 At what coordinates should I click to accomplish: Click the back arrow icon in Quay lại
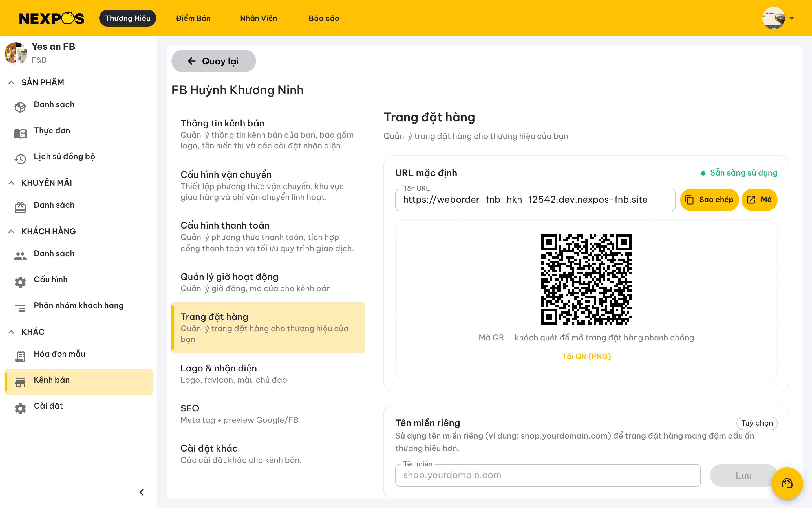click(192, 61)
